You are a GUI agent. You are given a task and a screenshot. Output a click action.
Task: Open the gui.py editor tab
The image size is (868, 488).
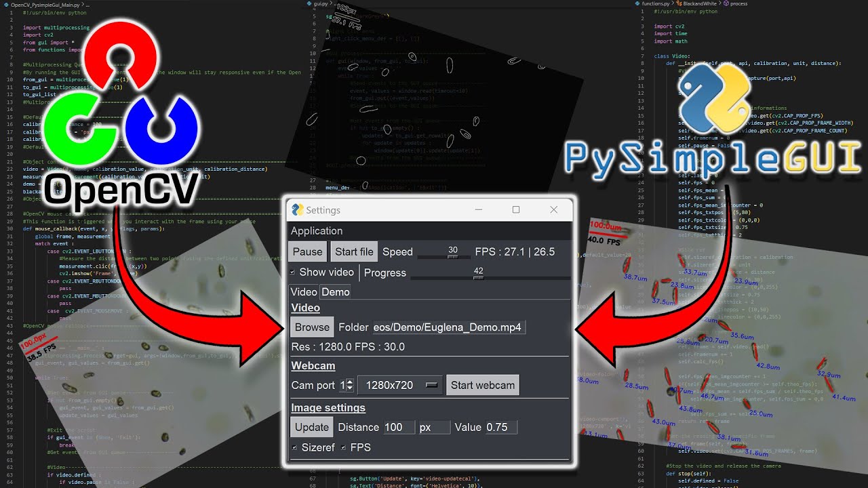pyautogui.click(x=317, y=4)
